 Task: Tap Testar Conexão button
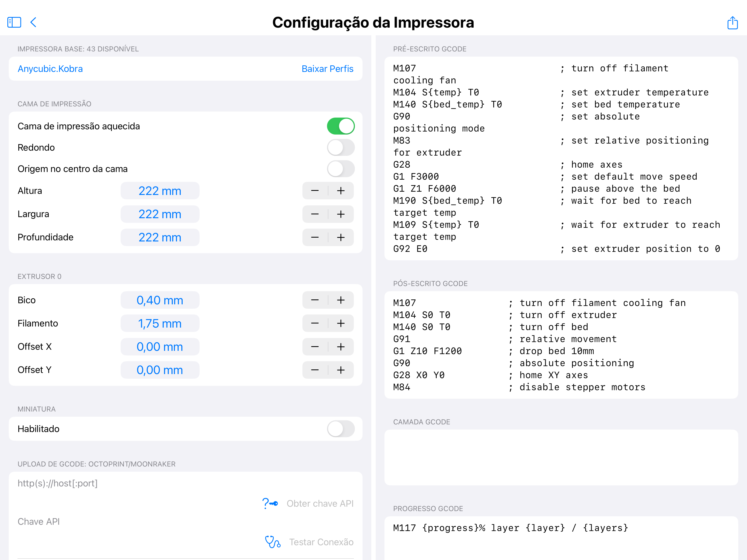(321, 542)
